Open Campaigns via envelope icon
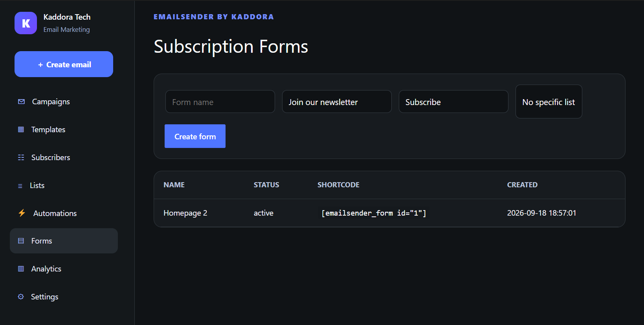Viewport: 644px width, 325px height. [x=21, y=102]
